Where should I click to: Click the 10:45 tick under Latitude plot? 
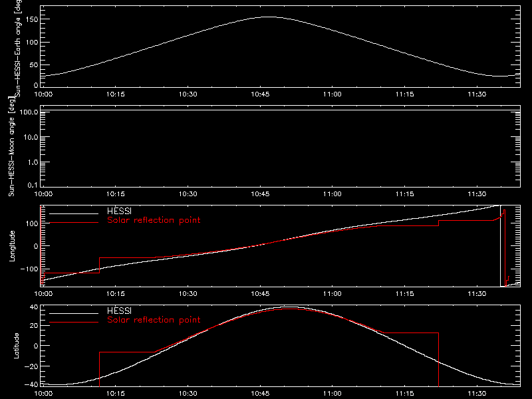(x=260, y=394)
